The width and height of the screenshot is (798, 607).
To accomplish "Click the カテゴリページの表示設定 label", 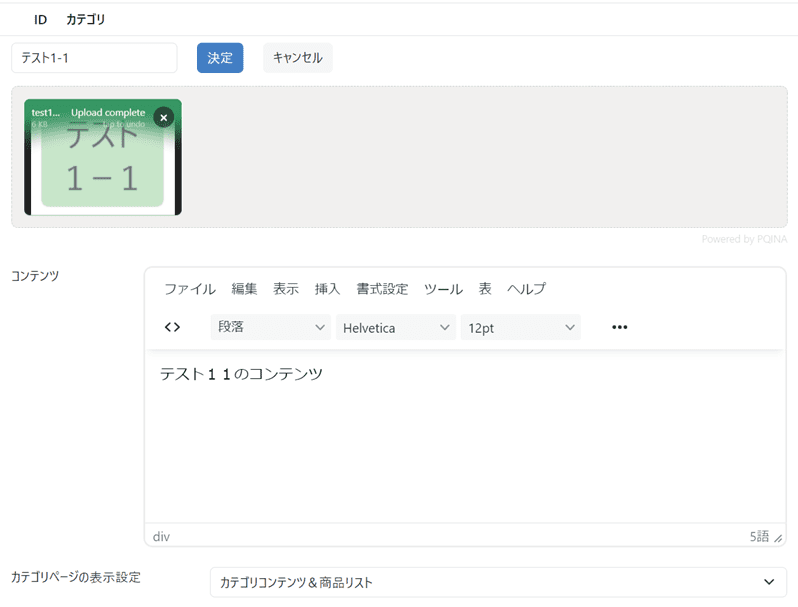I will click(76, 577).
